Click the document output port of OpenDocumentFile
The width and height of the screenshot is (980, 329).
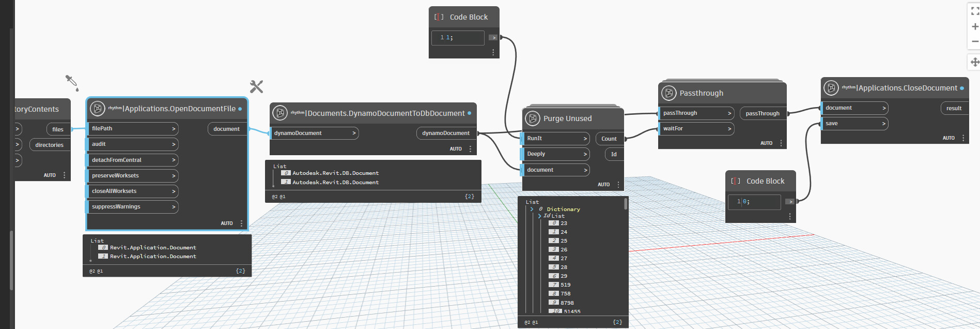pos(227,129)
